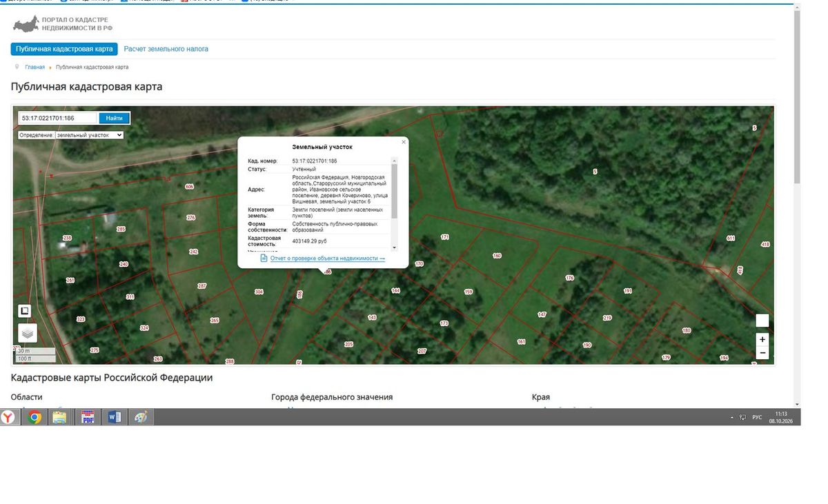This screenshot has height=504, width=828.
Task: Open the PDF application in the taskbar
Action: [x=88, y=417]
